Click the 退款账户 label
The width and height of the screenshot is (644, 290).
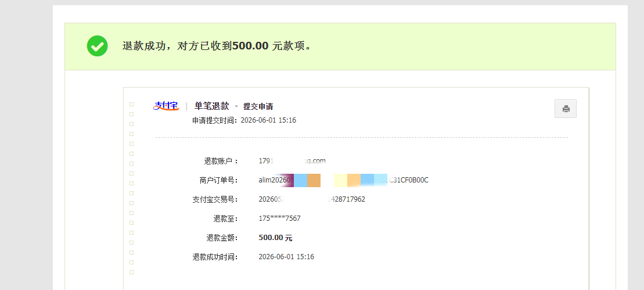[221, 161]
